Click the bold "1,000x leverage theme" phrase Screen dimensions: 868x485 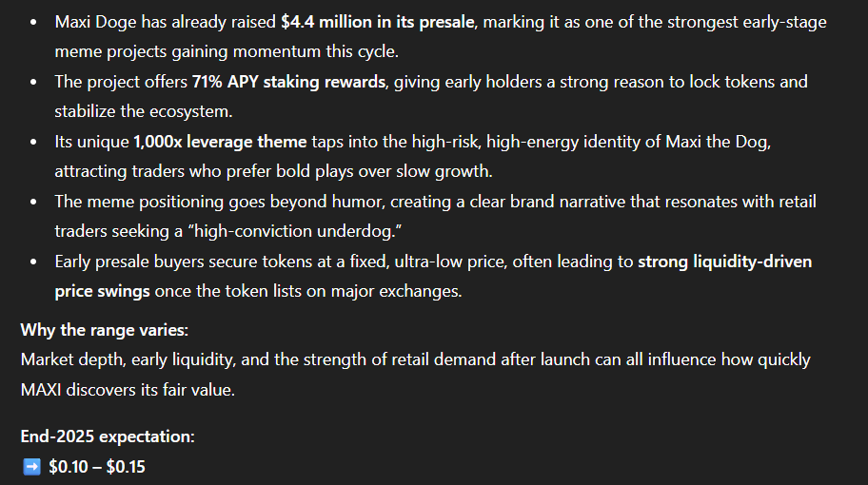coord(220,142)
